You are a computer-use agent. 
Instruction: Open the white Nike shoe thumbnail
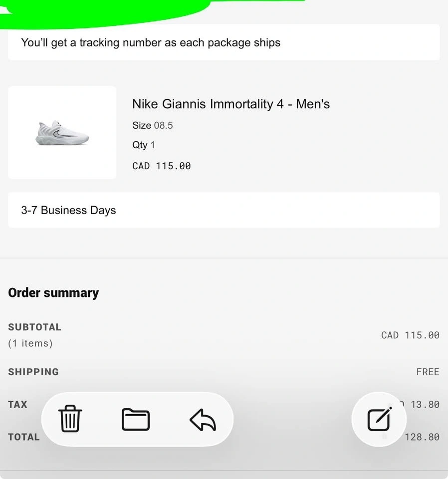[62, 133]
